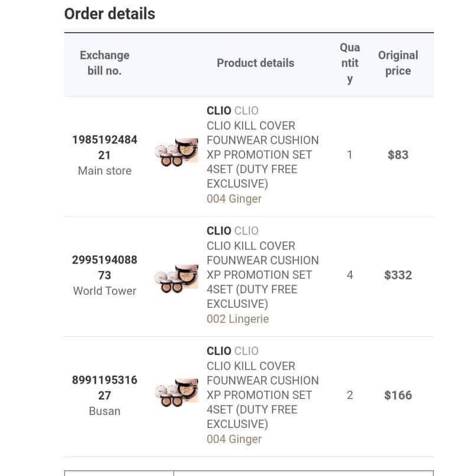Select the $83 original price

pyautogui.click(x=398, y=155)
